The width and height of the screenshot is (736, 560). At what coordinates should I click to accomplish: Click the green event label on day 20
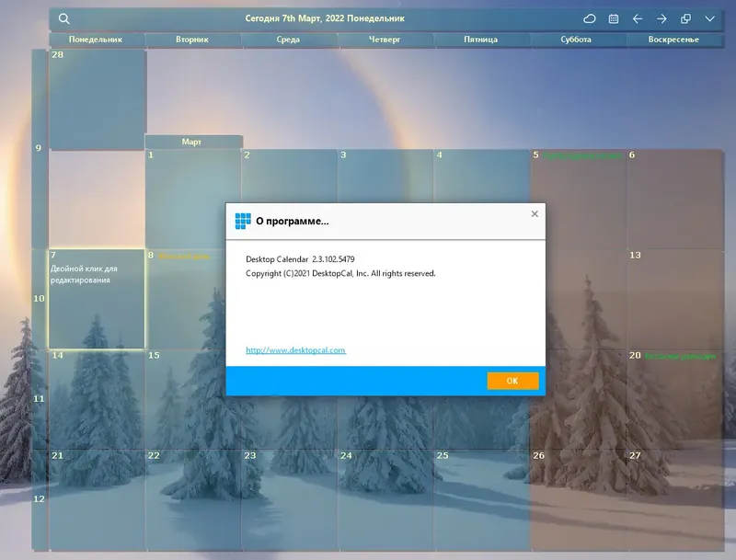681,357
